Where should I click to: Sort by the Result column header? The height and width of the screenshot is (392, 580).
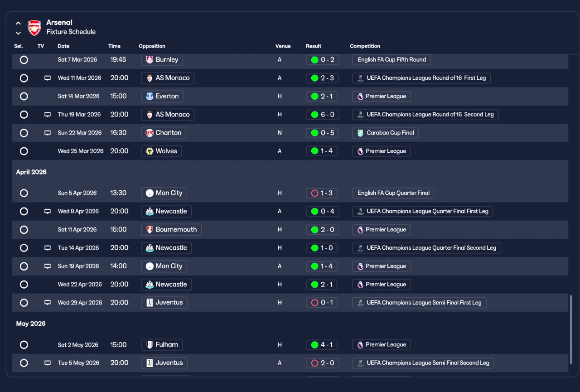click(x=314, y=46)
